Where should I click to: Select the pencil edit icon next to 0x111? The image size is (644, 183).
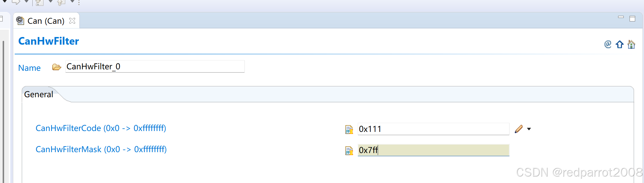click(519, 129)
